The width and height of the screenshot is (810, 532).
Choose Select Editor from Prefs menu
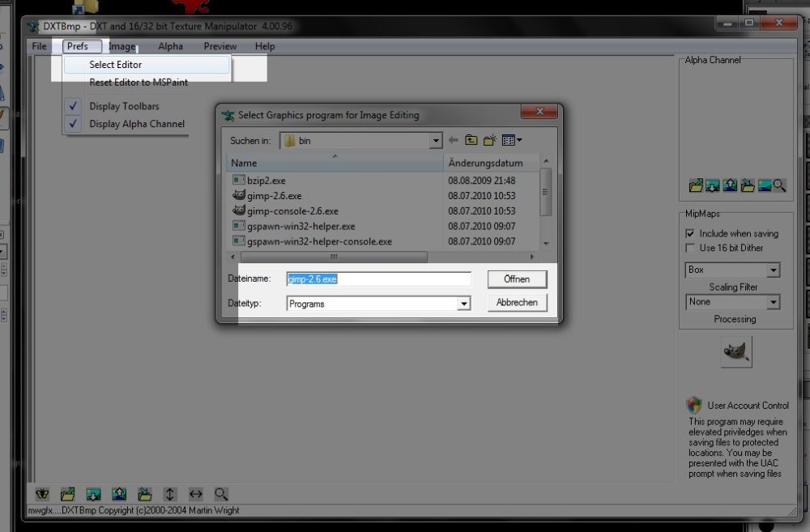click(x=147, y=65)
